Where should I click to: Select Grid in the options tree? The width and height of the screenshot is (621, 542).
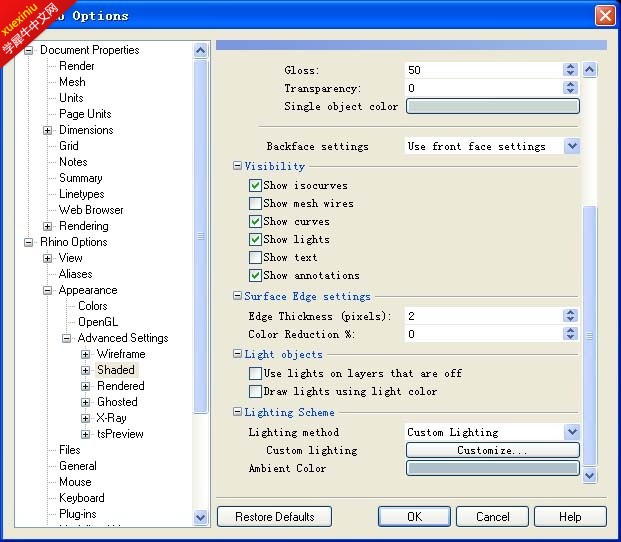coord(69,146)
